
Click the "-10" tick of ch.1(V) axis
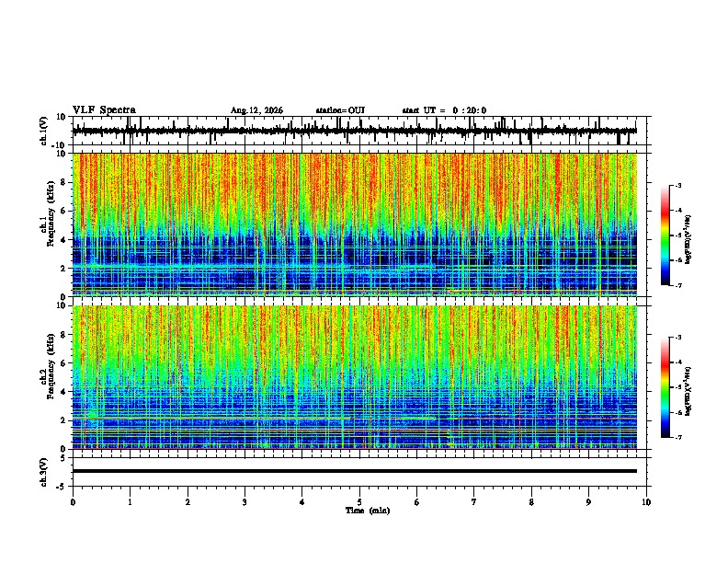coord(60,145)
